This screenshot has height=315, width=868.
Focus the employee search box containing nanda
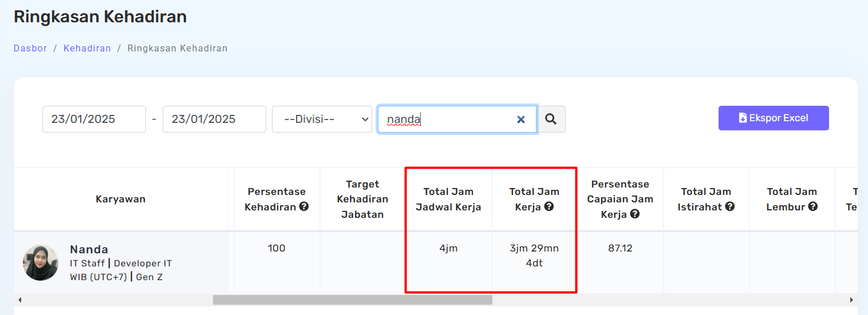click(x=447, y=119)
